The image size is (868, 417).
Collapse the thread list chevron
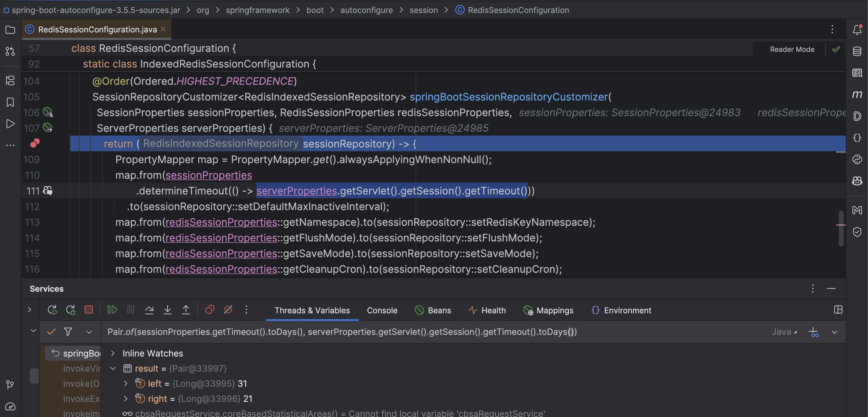tap(33, 330)
